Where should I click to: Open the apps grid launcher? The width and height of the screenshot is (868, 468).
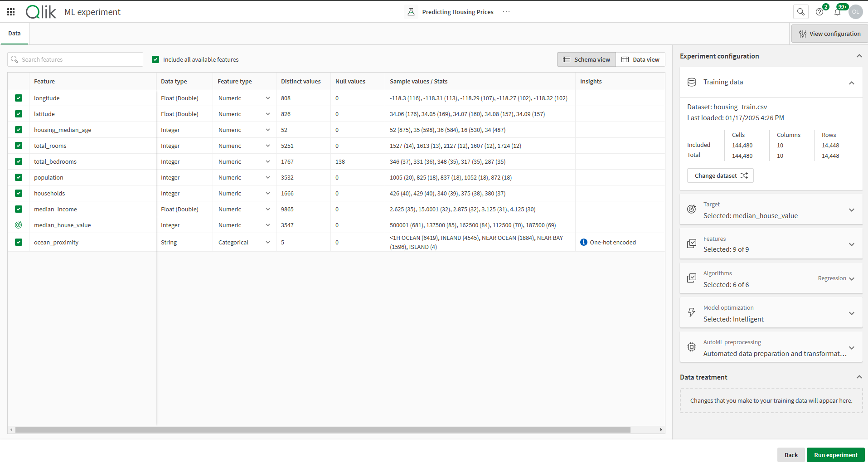tap(11, 12)
